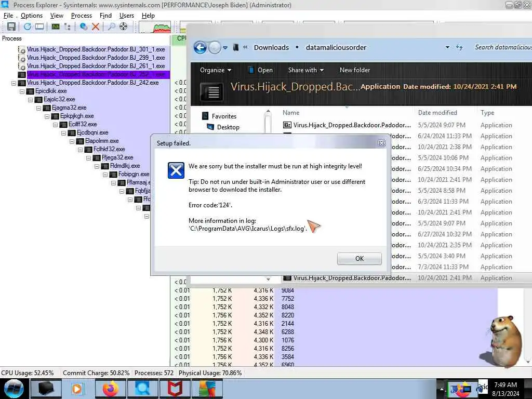Click the Favorites star icon in navigation pane

(205, 116)
